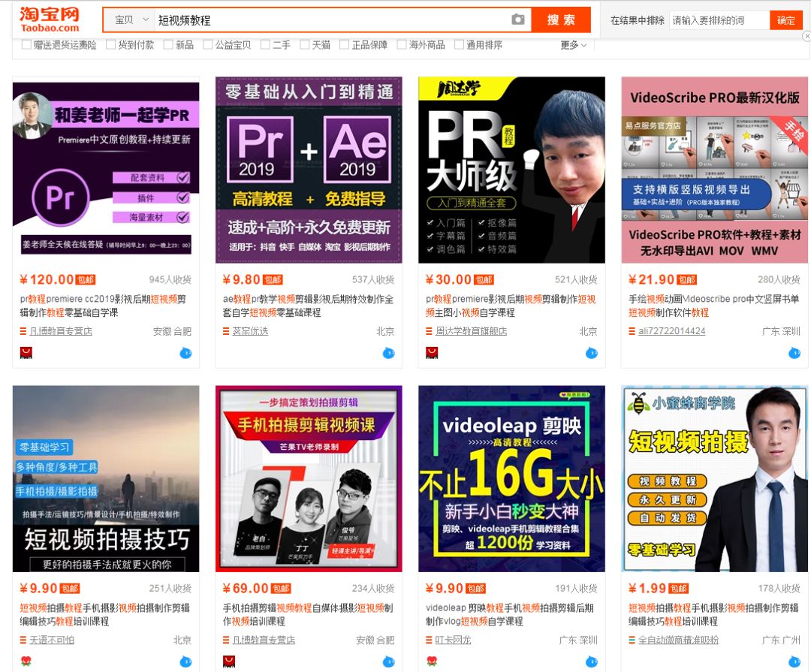Image resolution: width=811 pixels, height=672 pixels.
Task: Click the shop list icon beside 周达学教育旗舰店
Action: [428, 331]
